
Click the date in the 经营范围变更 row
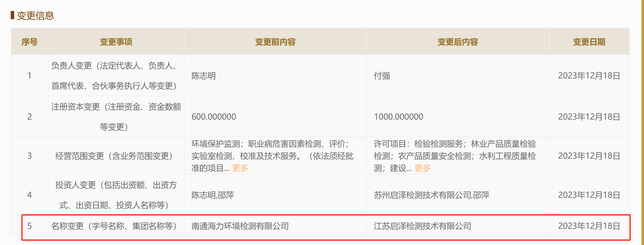coord(589,156)
